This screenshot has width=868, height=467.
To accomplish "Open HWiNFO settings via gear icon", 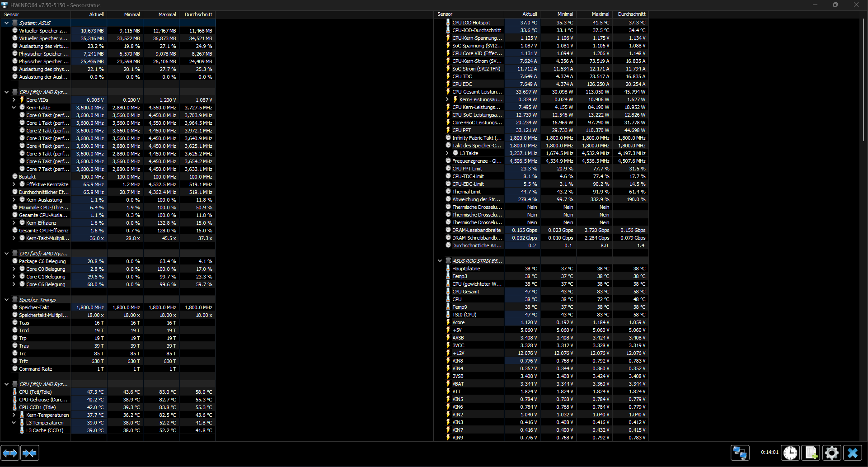I will (x=832, y=453).
